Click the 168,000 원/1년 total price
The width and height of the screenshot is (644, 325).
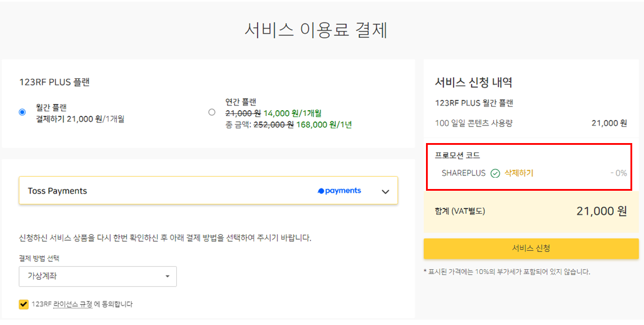324,125
